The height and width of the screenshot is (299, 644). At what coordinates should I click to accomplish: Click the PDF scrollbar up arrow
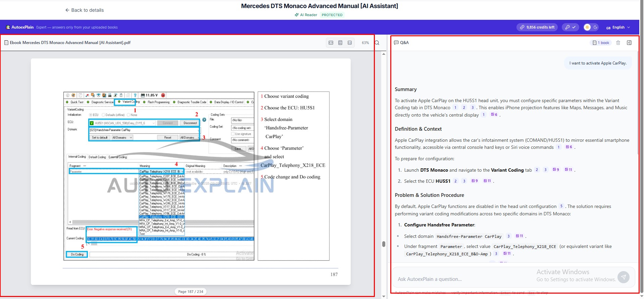click(x=384, y=54)
